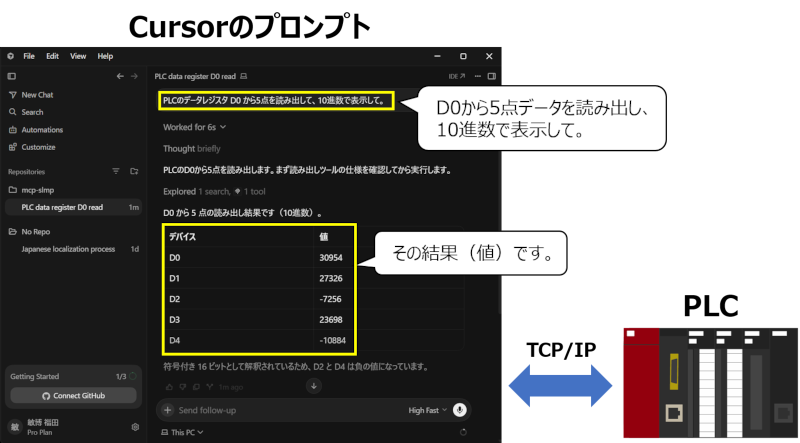This screenshot has width=800, height=443.
Task: Click the Cursor app logo icon
Action: coord(11,56)
